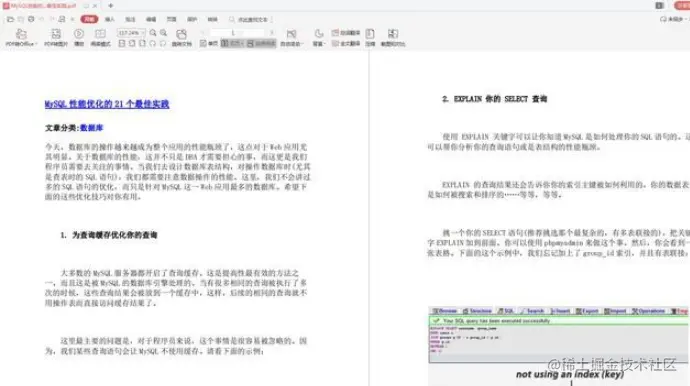The height and width of the screenshot is (386, 690).
Task: Click the page number input field
Action: [x=237, y=33]
